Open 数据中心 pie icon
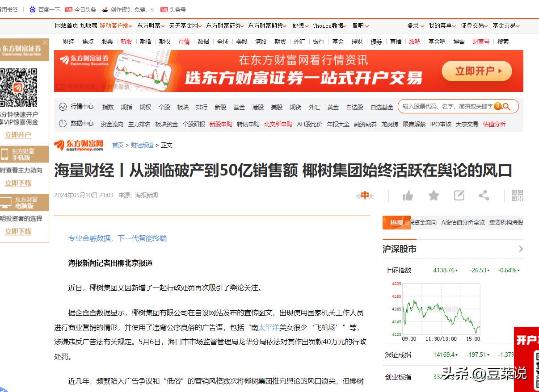The height and width of the screenshot is (392, 539). [x=63, y=123]
